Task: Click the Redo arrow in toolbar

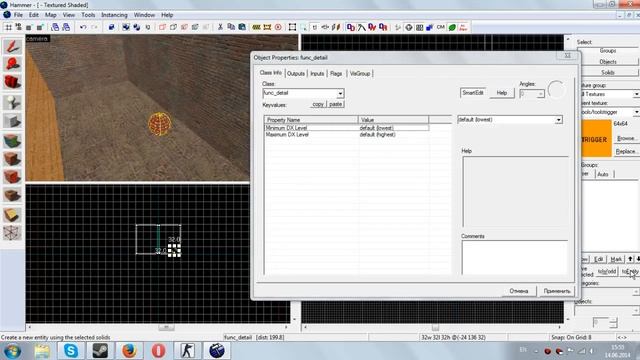Action: [94, 27]
